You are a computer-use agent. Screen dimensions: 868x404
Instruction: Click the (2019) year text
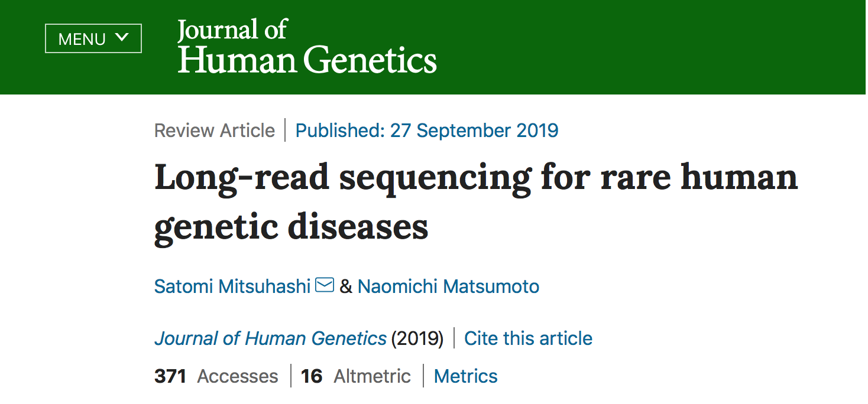(417, 338)
